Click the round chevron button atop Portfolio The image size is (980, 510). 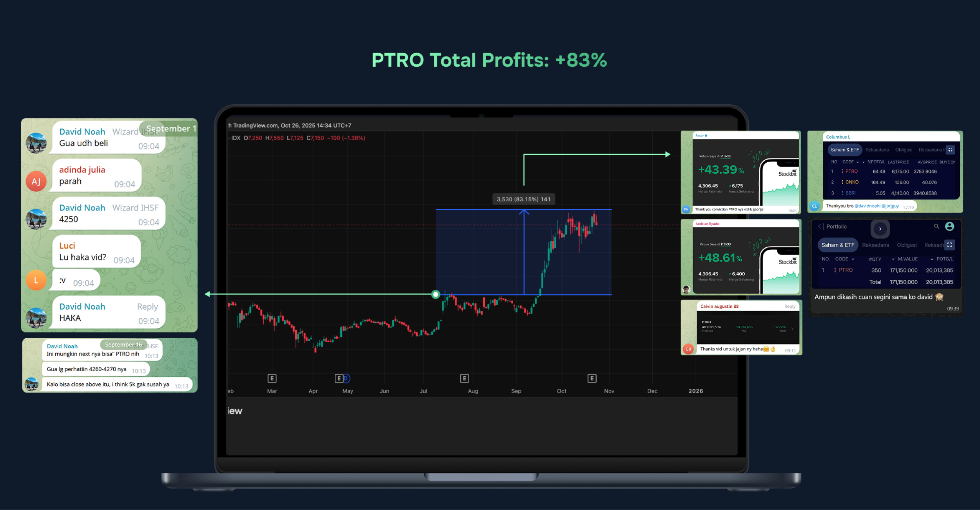click(880, 229)
